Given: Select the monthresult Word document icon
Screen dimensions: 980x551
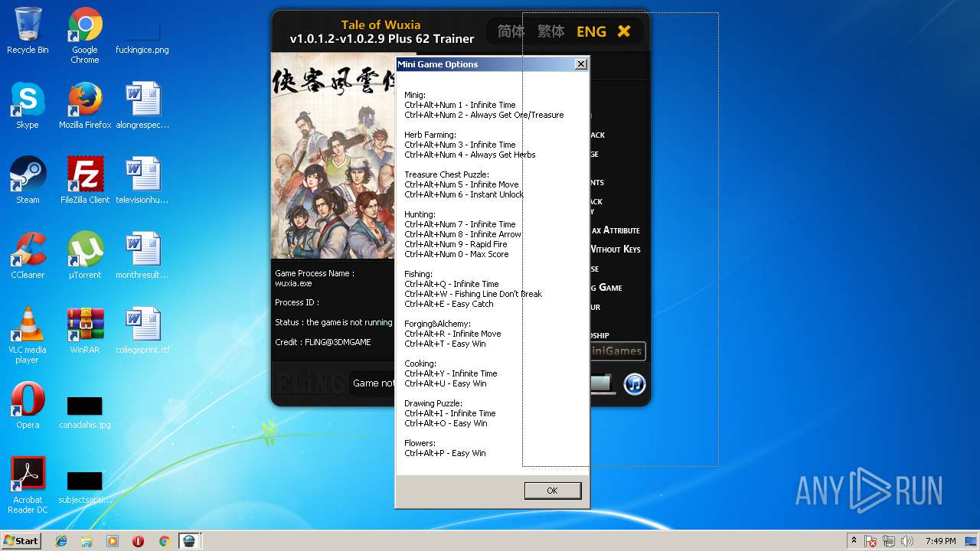Looking at the screenshot, I should tap(142, 256).
